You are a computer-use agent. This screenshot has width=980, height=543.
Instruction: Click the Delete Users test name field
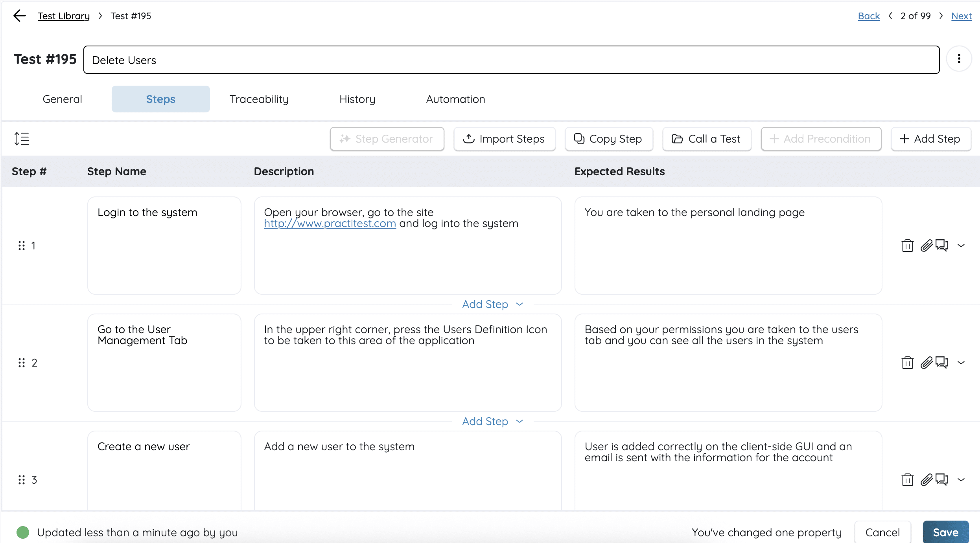(511, 60)
